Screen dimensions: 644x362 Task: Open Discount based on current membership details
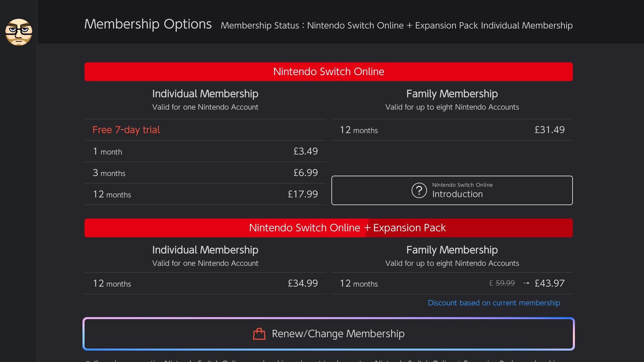(493, 303)
